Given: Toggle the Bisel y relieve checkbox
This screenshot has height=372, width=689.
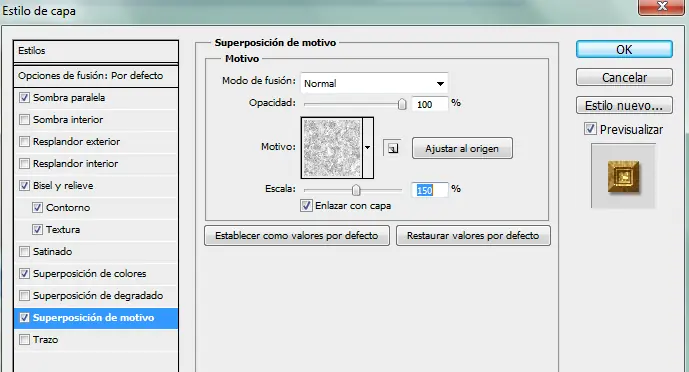Looking at the screenshot, I should pos(25,185).
